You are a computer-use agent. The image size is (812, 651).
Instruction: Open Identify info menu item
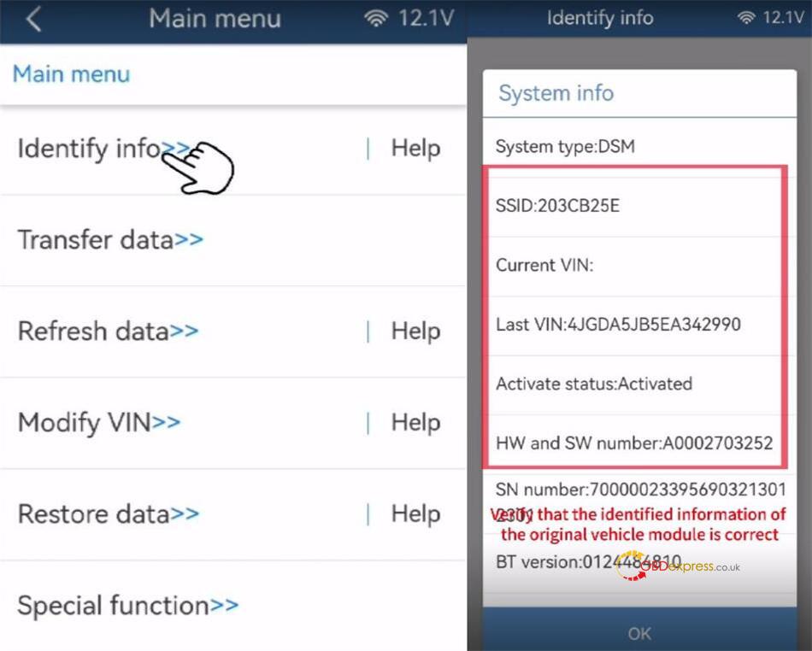pos(103,149)
